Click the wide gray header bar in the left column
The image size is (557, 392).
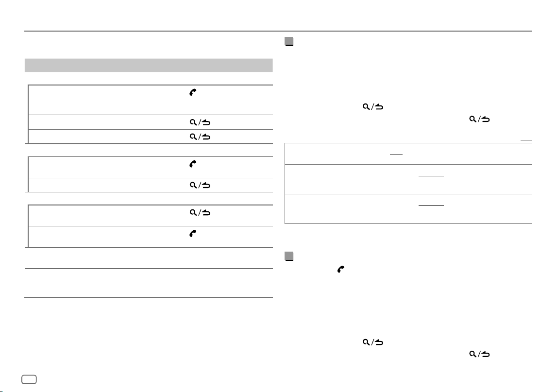pos(149,66)
